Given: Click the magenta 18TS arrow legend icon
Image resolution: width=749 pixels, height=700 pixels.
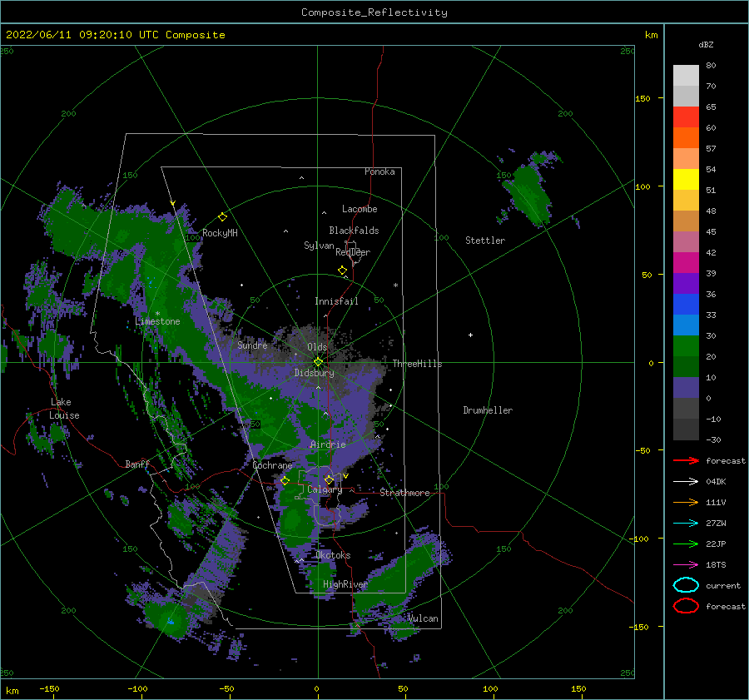Looking at the screenshot, I should tap(686, 565).
